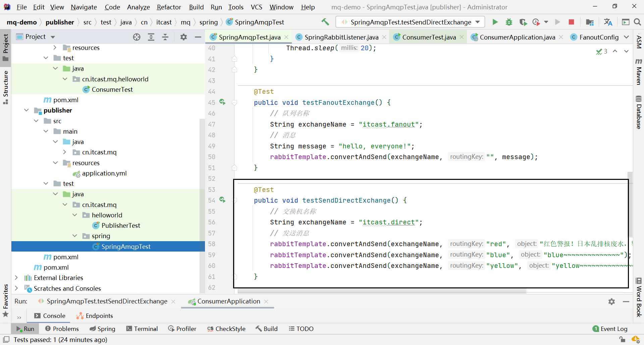Build project using the hammer icon
Image resolution: width=644 pixels, height=345 pixels.
(x=325, y=22)
